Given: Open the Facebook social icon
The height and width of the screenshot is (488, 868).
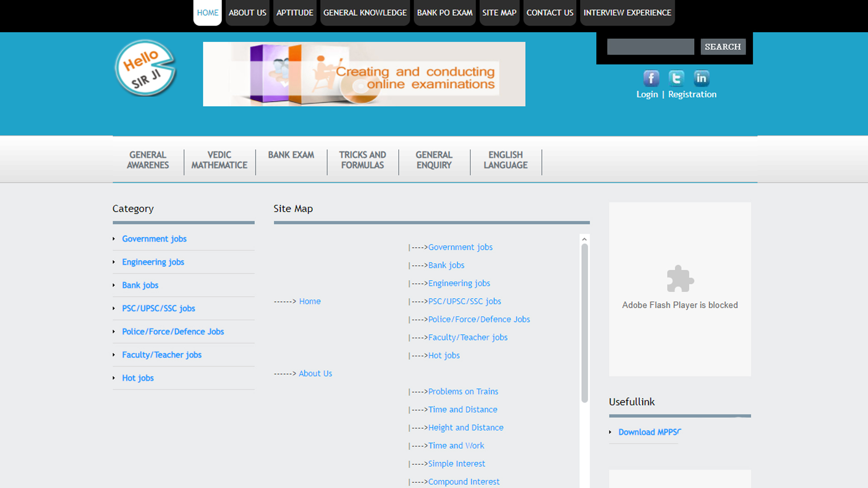Looking at the screenshot, I should 651,79.
